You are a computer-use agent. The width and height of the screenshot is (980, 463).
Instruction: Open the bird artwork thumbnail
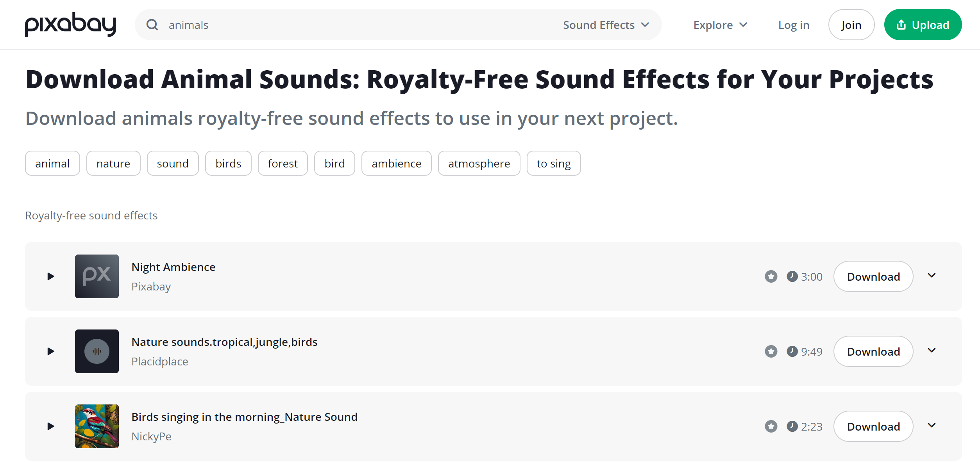[97, 426]
